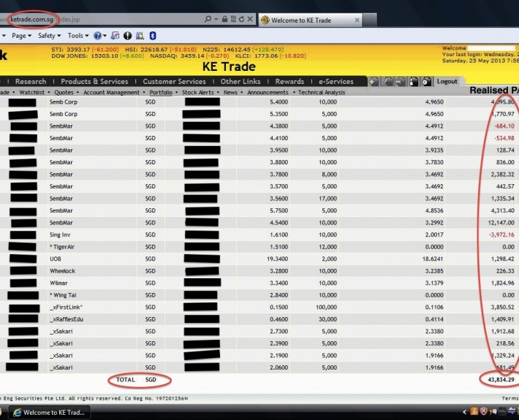Click the Bluetooth icon in browser toolbar
Viewport: 519px width, 420px height.
click(x=152, y=35)
